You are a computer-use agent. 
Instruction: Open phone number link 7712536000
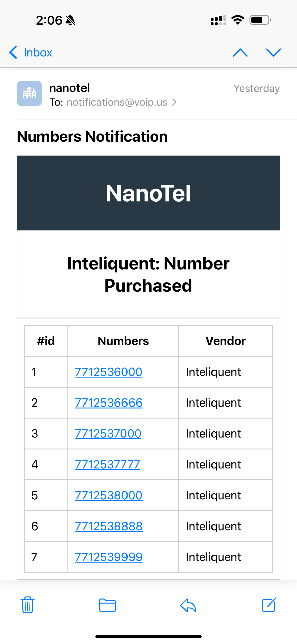click(109, 372)
